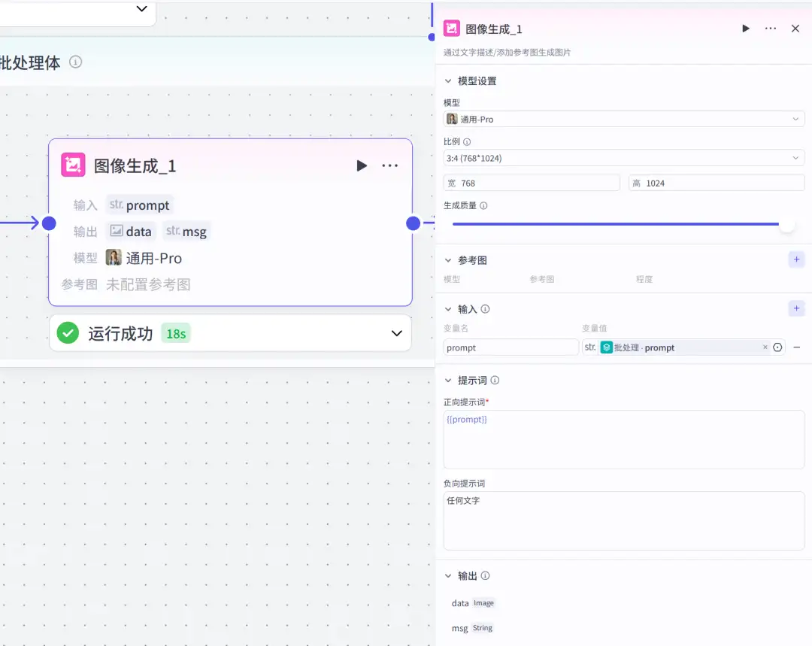Image resolution: width=812 pixels, height=646 pixels.
Task: Collapse the 提示词 section
Action: (x=448, y=381)
